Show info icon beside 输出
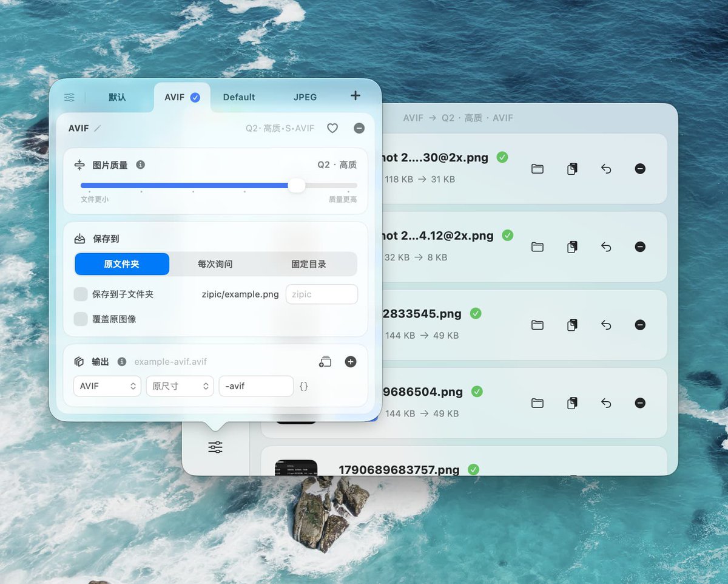This screenshot has height=584, width=728. (x=122, y=362)
